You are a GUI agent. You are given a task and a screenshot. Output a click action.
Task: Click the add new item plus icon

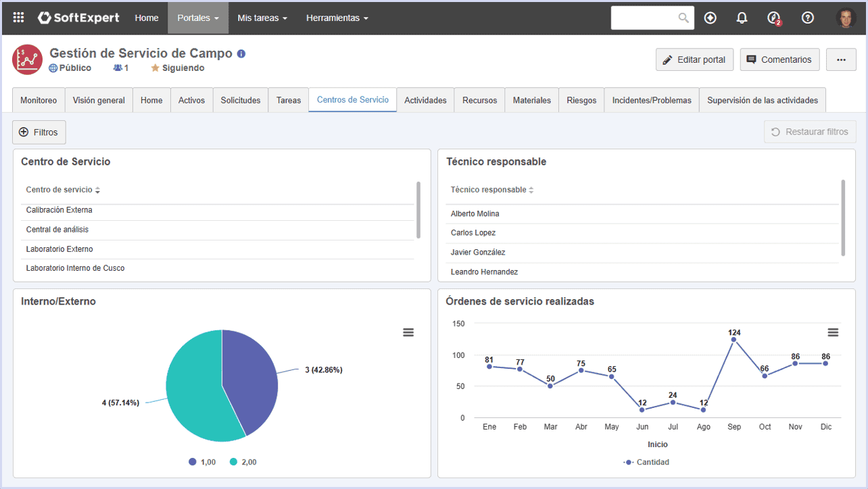pos(710,18)
